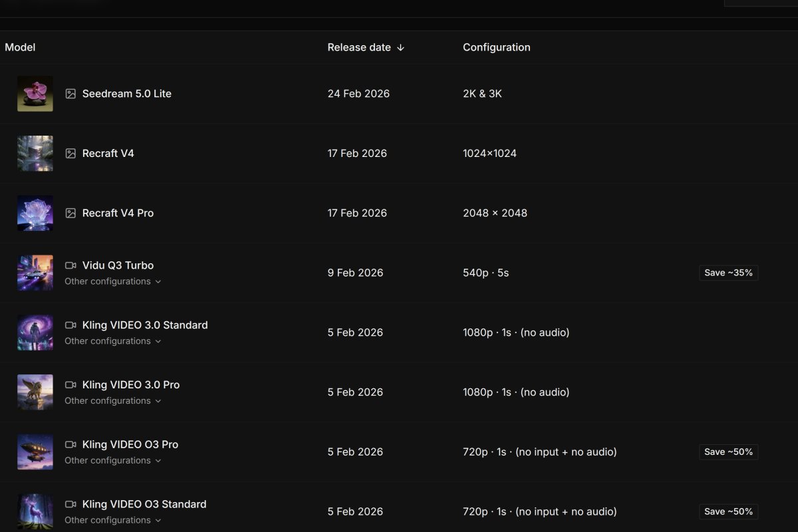Screen dimensions: 798x532
Task: Open the Recraft V4 Pro thumbnail image
Action: click(x=35, y=213)
